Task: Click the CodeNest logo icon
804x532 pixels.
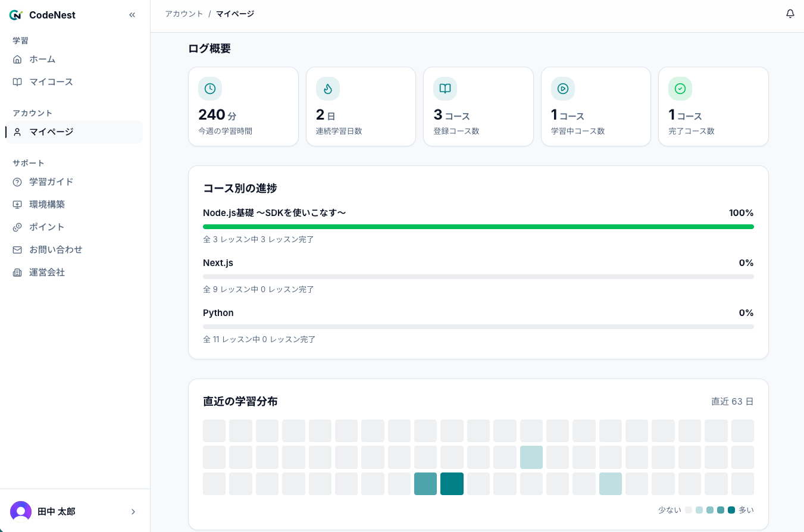Action: click(16, 15)
